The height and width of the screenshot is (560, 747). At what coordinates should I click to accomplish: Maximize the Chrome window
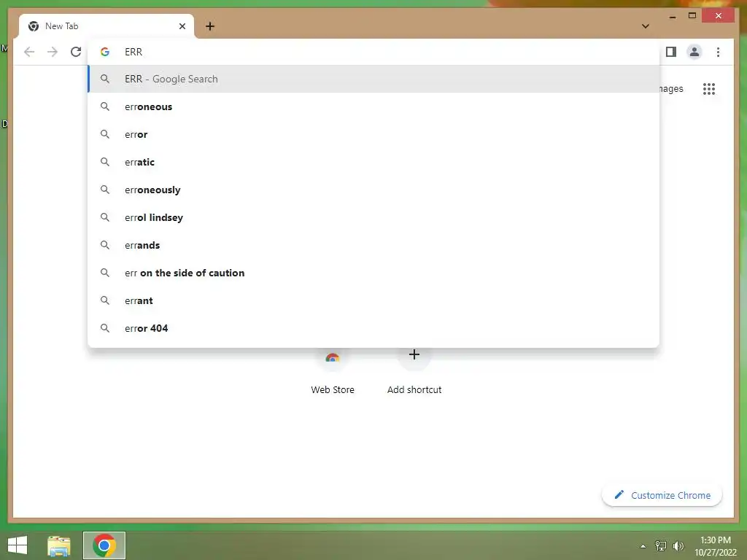(692, 16)
